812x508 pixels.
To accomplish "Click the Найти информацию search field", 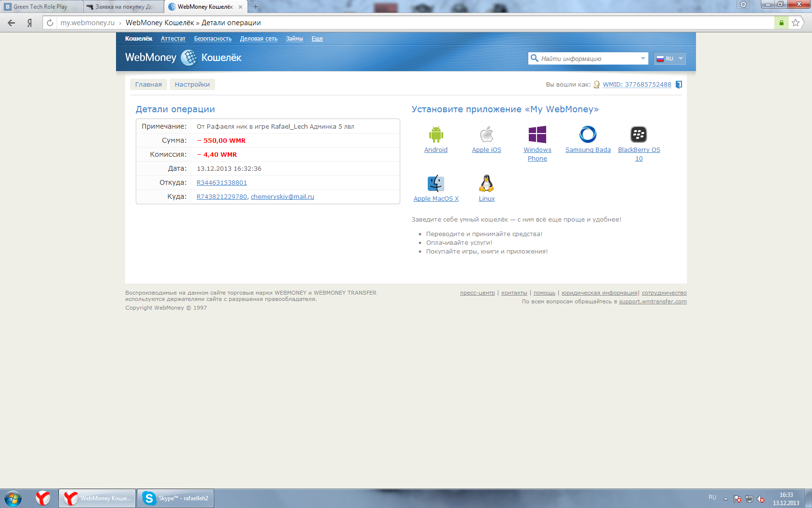I will click(588, 59).
